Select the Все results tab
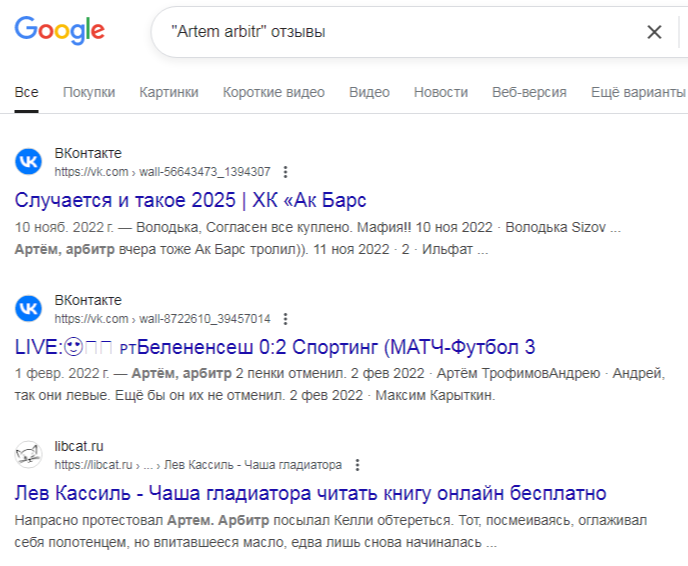Viewport: 688px width, 566px height. pos(27,92)
